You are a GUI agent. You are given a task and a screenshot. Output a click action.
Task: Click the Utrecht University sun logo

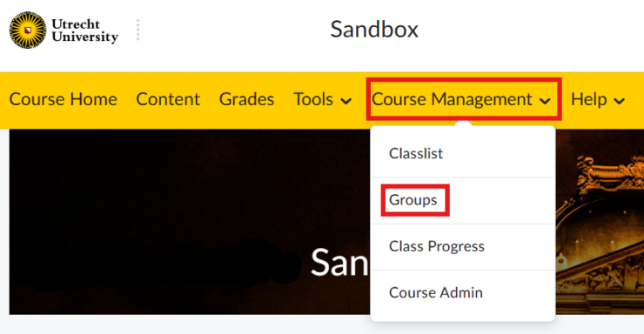coord(28,30)
